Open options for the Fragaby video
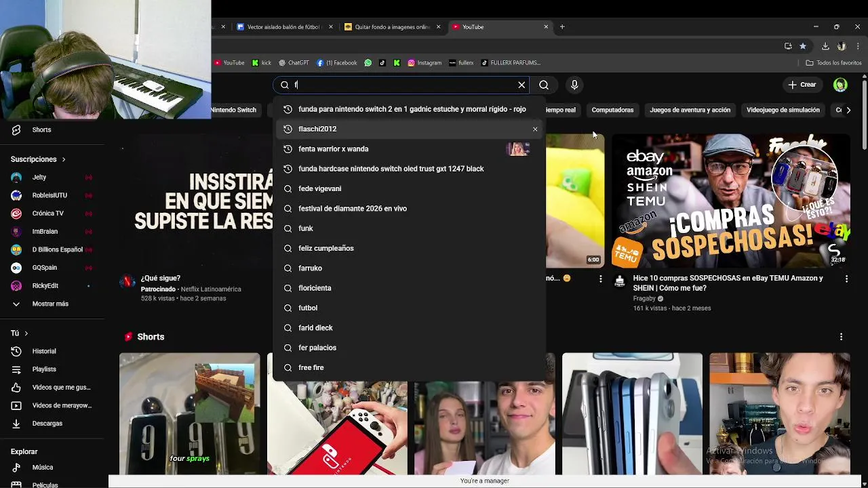 tap(846, 279)
